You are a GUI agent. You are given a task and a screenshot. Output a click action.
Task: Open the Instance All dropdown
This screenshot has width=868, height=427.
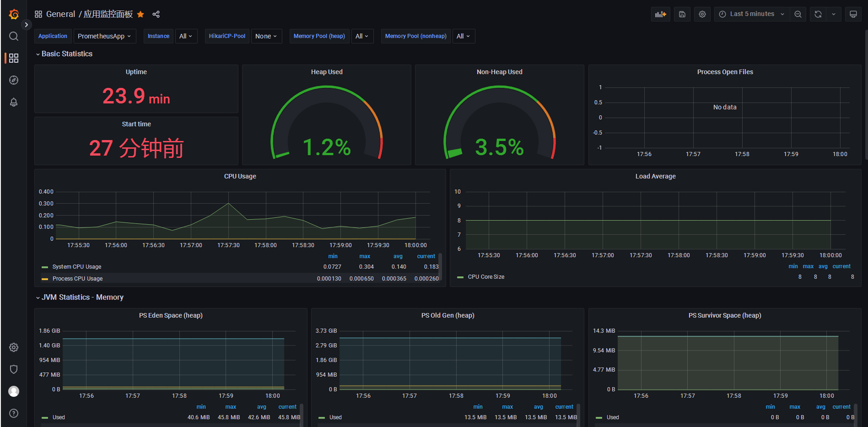pos(186,36)
